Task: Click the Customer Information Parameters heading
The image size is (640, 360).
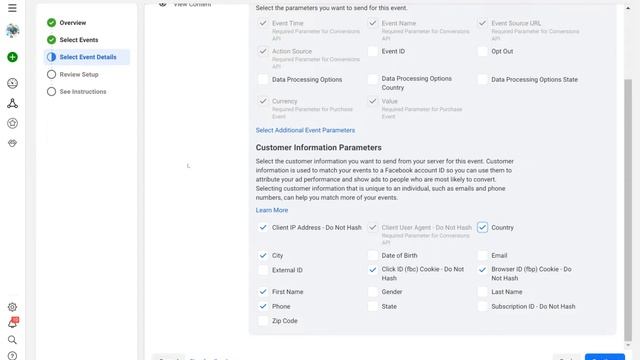Action: click(318, 147)
